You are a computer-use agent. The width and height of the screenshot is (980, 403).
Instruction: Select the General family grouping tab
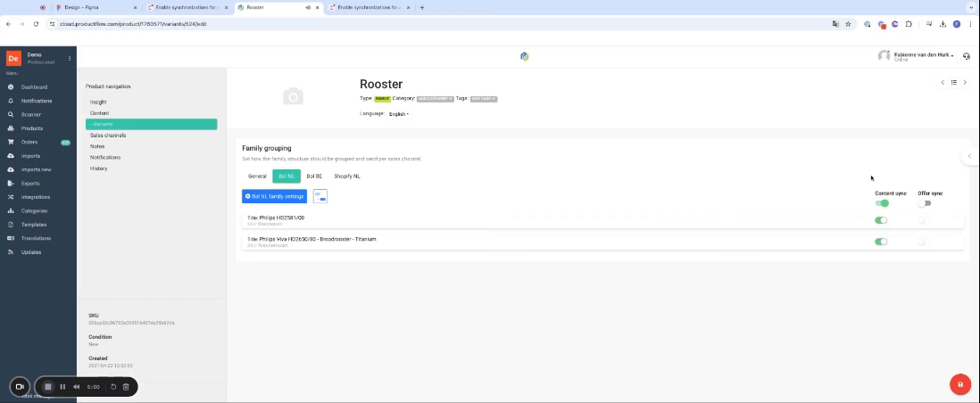[x=257, y=177]
